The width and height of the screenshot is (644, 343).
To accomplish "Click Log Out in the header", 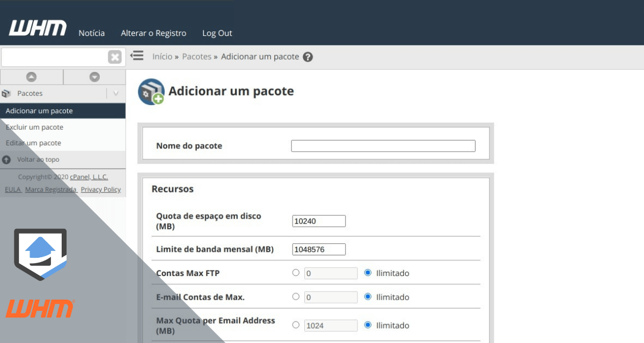I will (217, 33).
